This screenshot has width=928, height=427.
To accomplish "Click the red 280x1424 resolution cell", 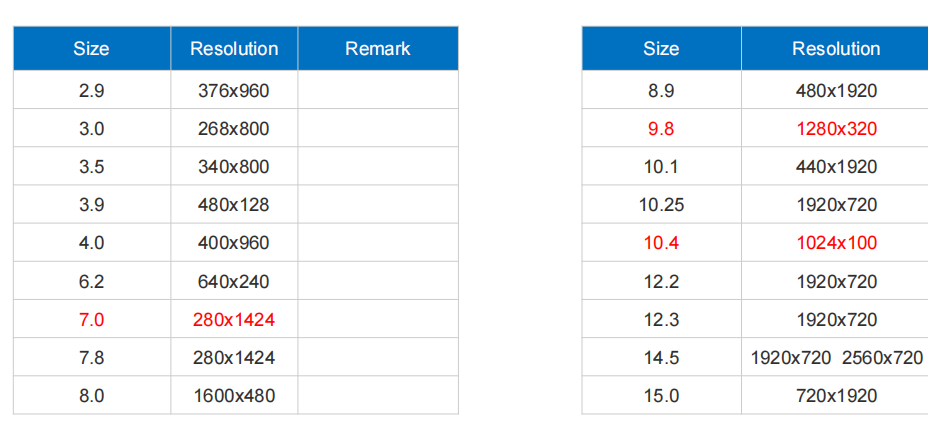I will (234, 320).
